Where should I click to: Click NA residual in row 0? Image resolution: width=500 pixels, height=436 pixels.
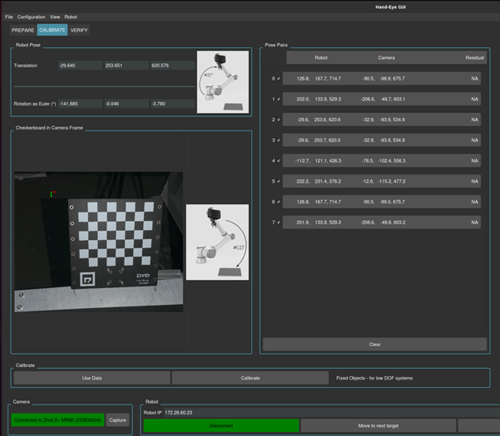[x=475, y=79]
